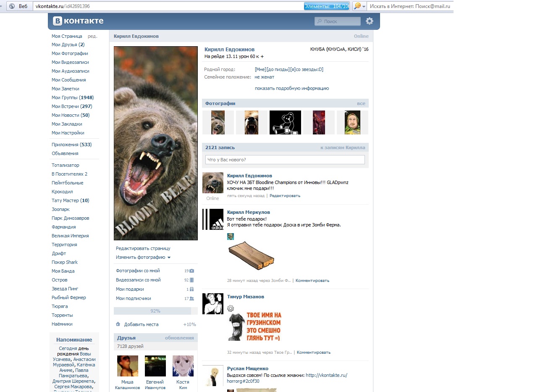Click the Поиск search field in VK header

(x=338, y=21)
